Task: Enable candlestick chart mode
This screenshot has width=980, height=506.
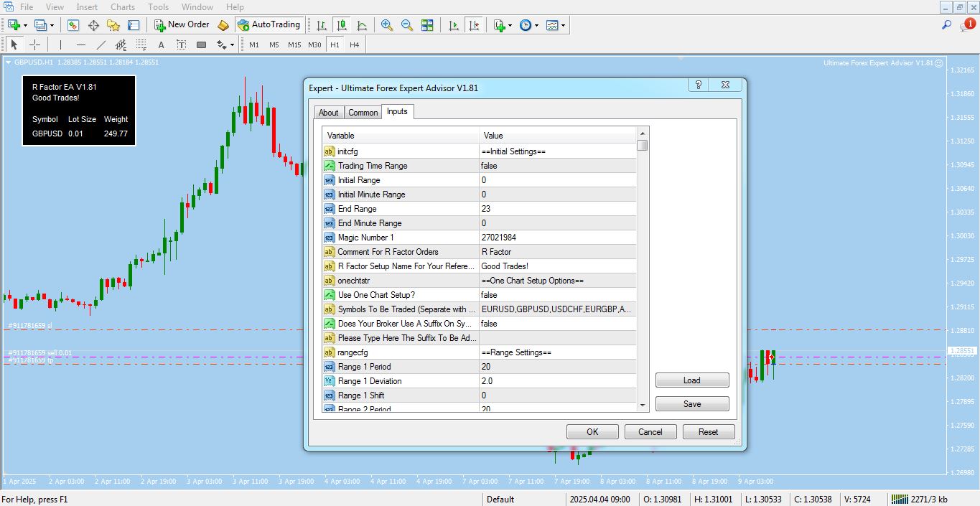Action: [342, 24]
